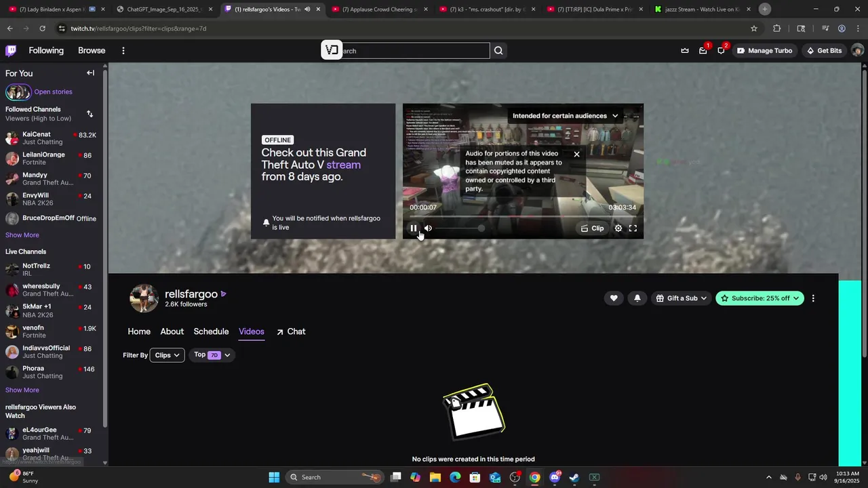Open File Explorer from taskbar
The height and width of the screenshot is (488, 868).
[x=435, y=477]
